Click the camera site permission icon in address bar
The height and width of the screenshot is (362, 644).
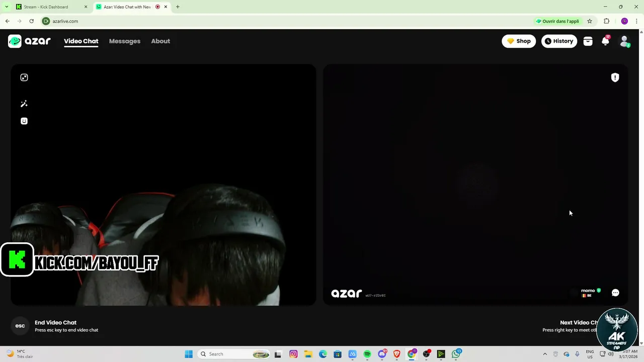pos(46,21)
